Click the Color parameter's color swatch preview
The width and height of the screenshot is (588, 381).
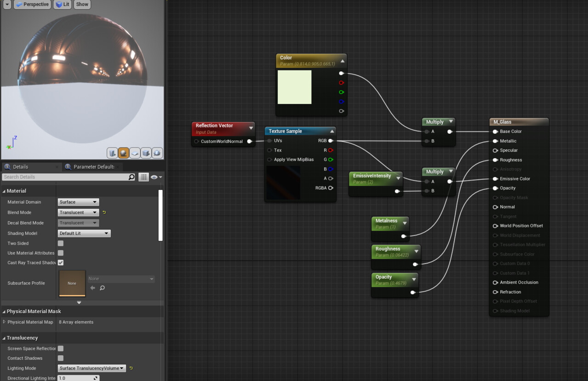294,87
